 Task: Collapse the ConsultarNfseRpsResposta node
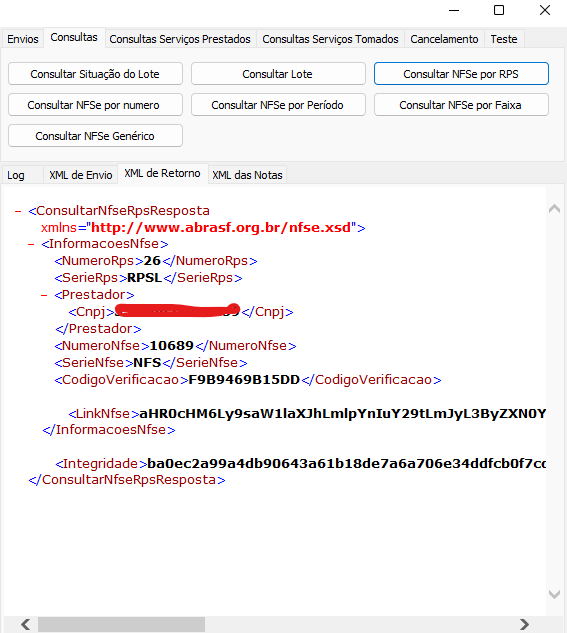(18, 211)
